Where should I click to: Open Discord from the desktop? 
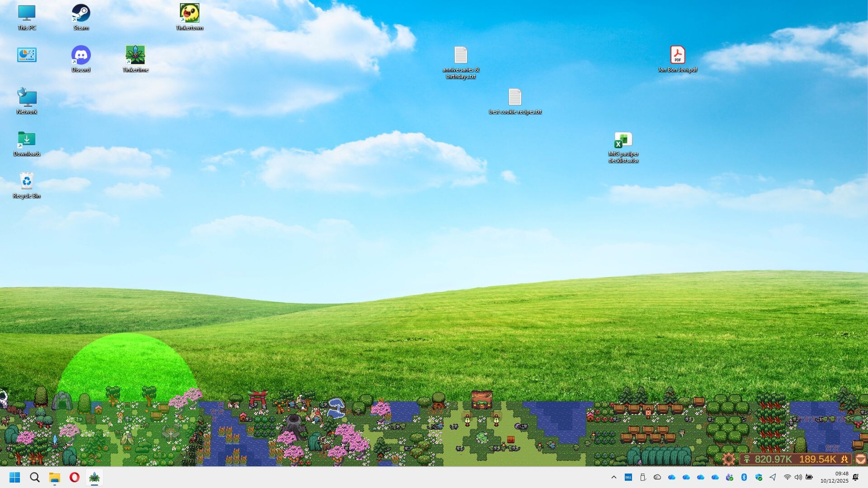(81, 55)
